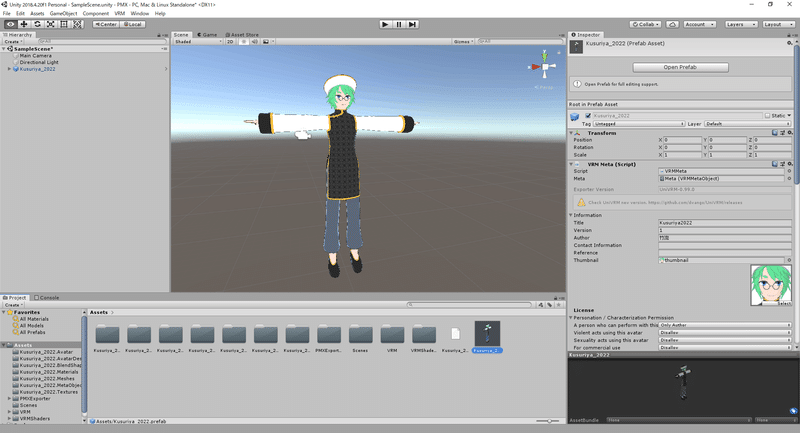Open Project Create button

(13, 304)
